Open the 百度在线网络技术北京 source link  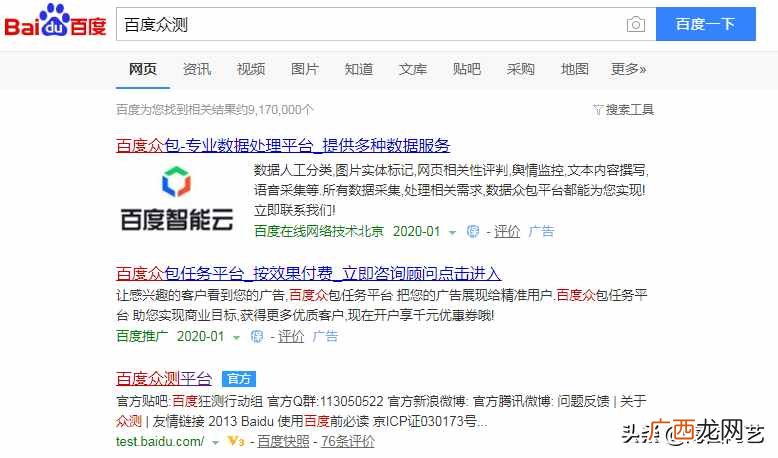319,231
